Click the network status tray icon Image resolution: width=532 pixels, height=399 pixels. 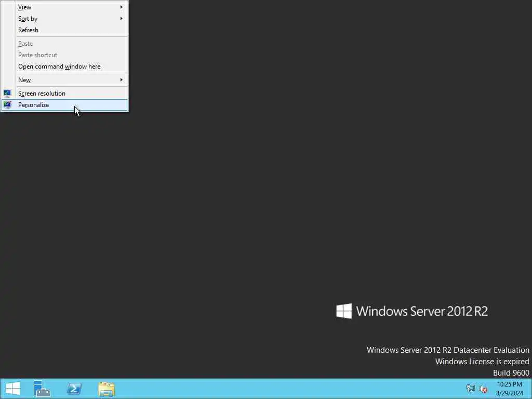471,389
